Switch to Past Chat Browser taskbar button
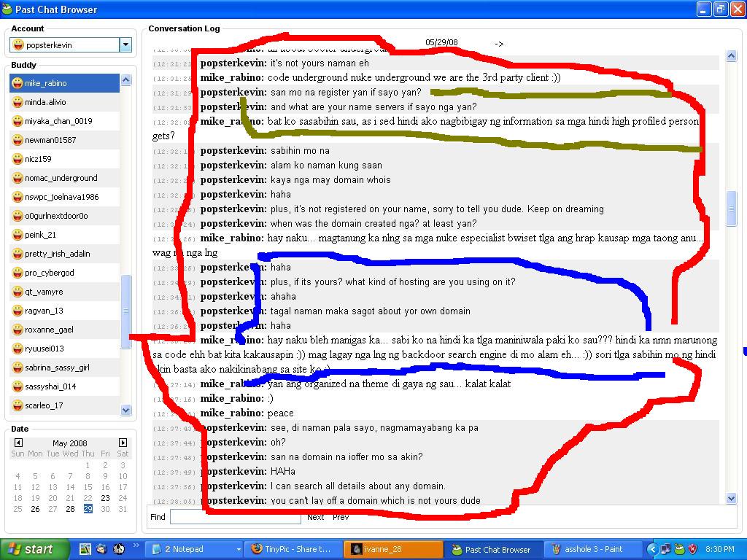Image resolution: width=747 pixels, height=560 pixels. point(494,550)
